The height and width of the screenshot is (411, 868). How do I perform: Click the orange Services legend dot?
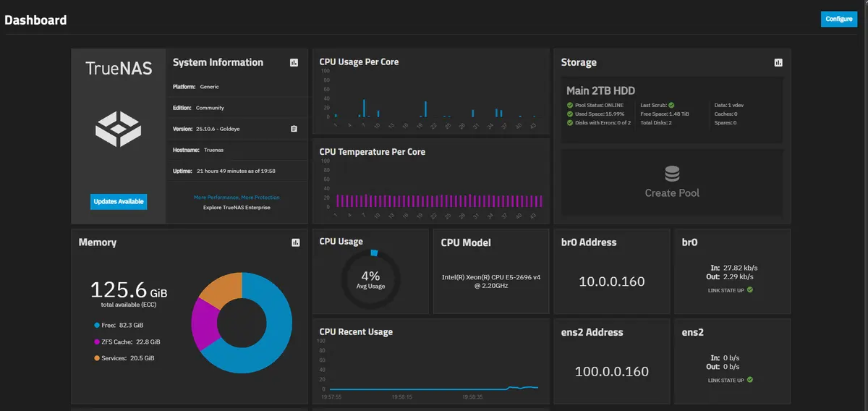point(97,358)
